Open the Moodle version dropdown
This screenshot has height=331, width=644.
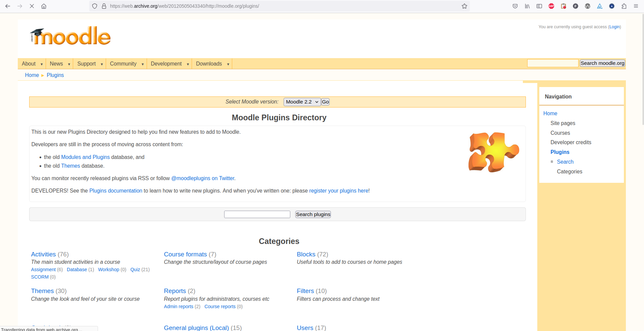pos(302,102)
